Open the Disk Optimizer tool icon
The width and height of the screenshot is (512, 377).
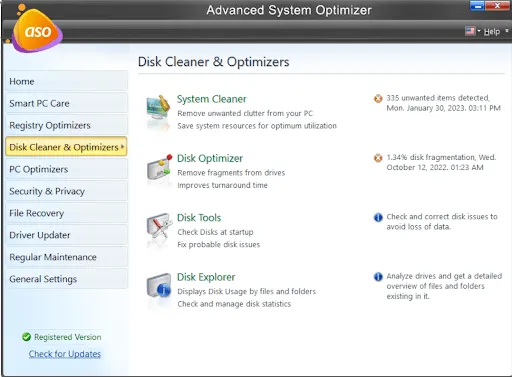[159, 167]
